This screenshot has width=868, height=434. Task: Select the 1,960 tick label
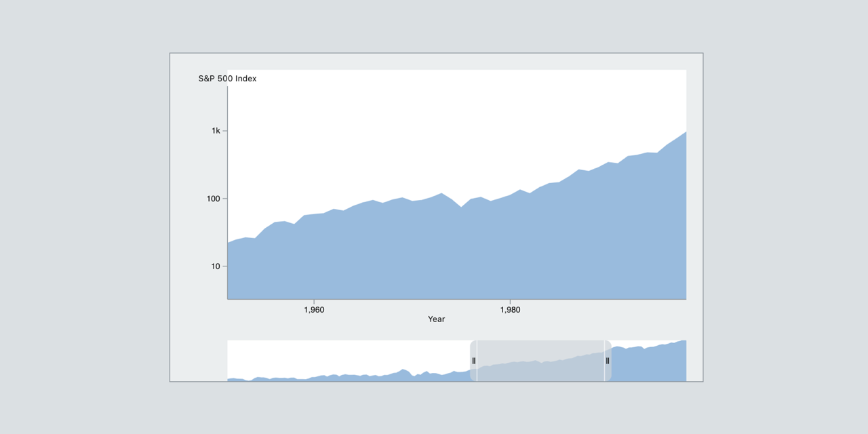(314, 310)
